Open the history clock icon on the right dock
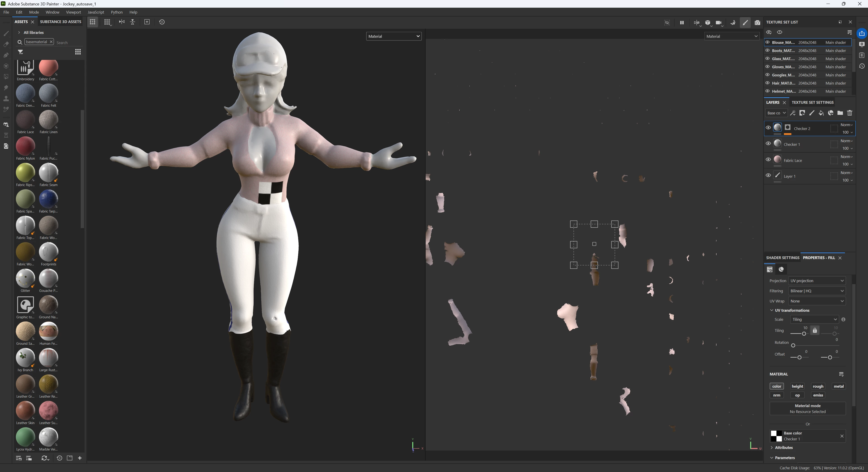This screenshot has height=472, width=868. pyautogui.click(x=862, y=66)
